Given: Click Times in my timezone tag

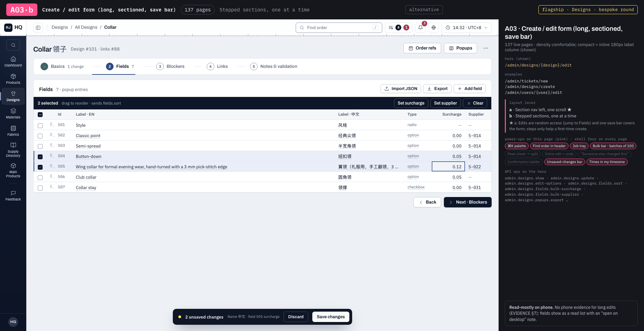Looking at the screenshot, I should click(x=607, y=162).
